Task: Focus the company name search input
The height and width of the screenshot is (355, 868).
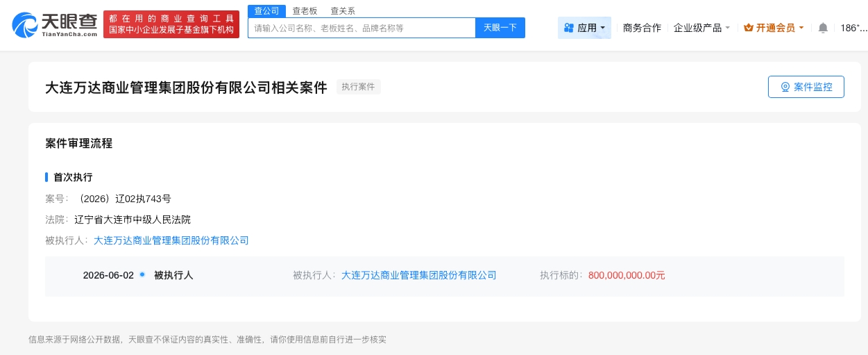Action: click(x=361, y=28)
